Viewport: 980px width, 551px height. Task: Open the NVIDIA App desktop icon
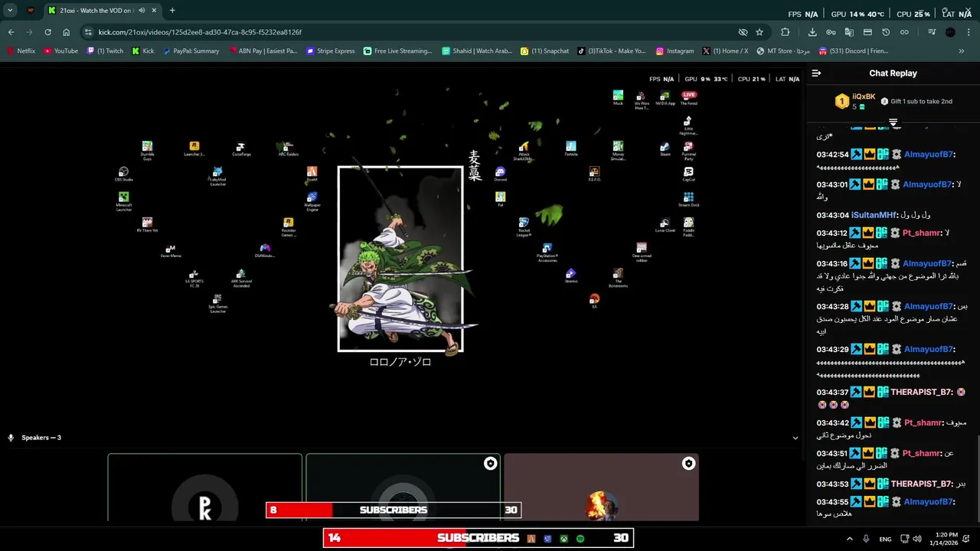pyautogui.click(x=665, y=97)
